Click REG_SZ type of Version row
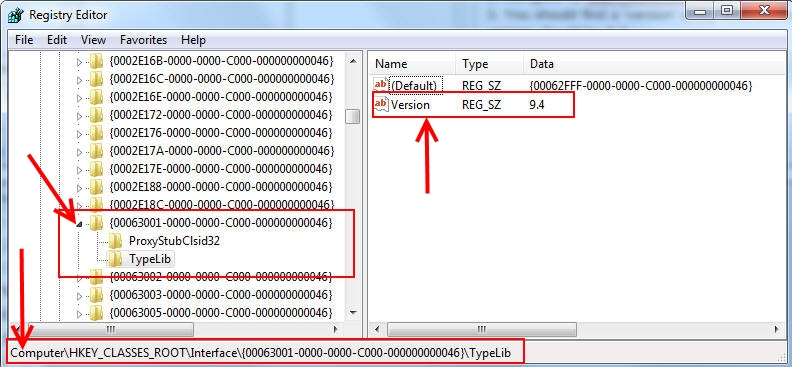 click(481, 105)
